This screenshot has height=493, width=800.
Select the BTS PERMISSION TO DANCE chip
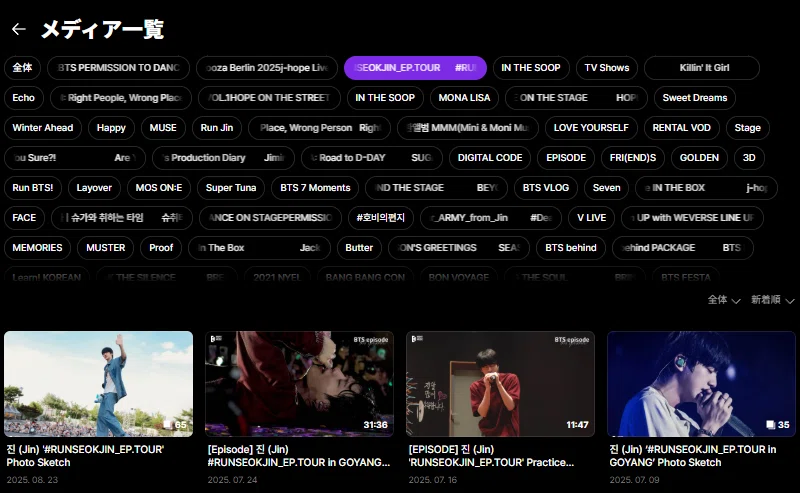(x=118, y=68)
